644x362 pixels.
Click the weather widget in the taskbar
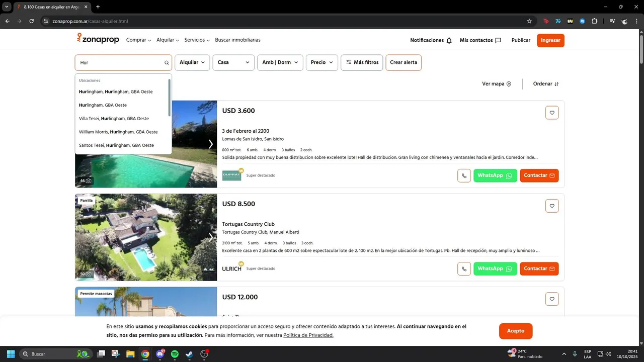coord(525,354)
